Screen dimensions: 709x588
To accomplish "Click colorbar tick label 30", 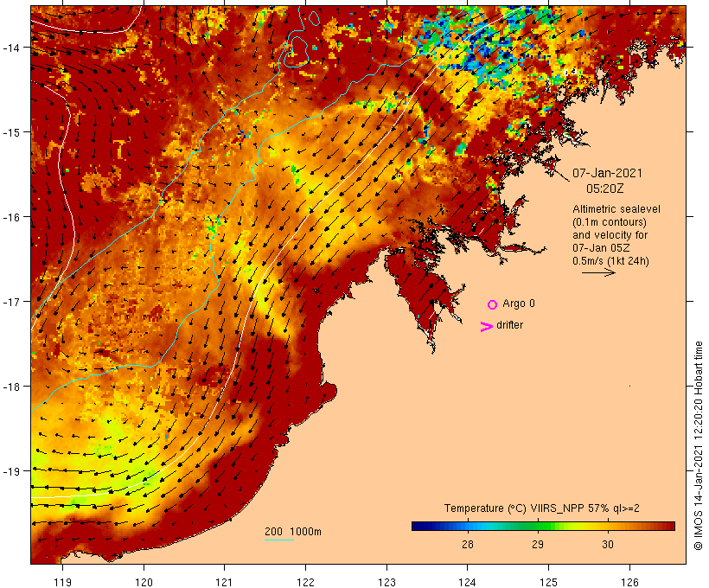I will (x=608, y=544).
